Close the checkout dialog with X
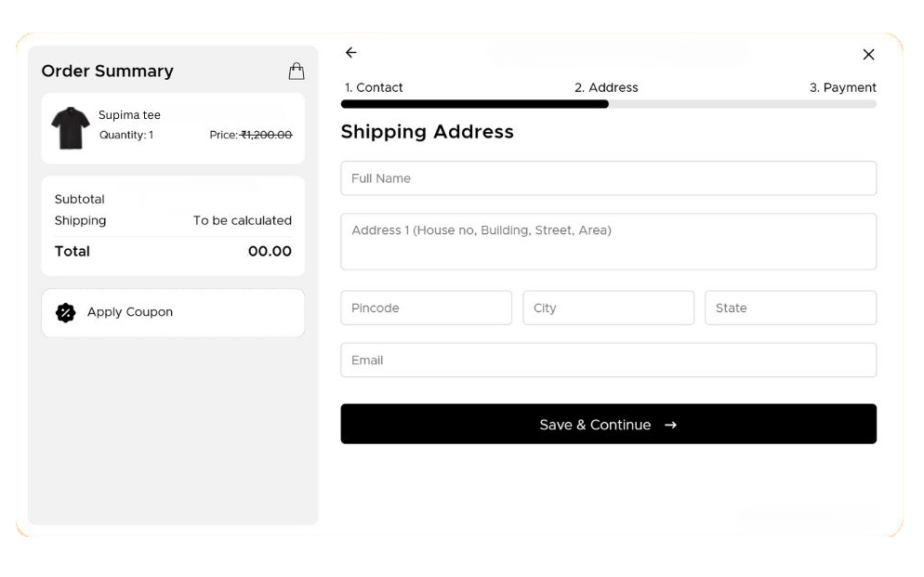Image resolution: width=924 pixels, height=577 pixels. tap(868, 54)
